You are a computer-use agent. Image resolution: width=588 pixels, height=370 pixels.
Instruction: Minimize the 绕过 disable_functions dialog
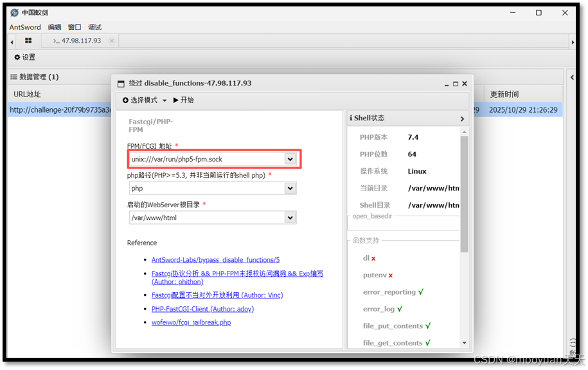[447, 84]
